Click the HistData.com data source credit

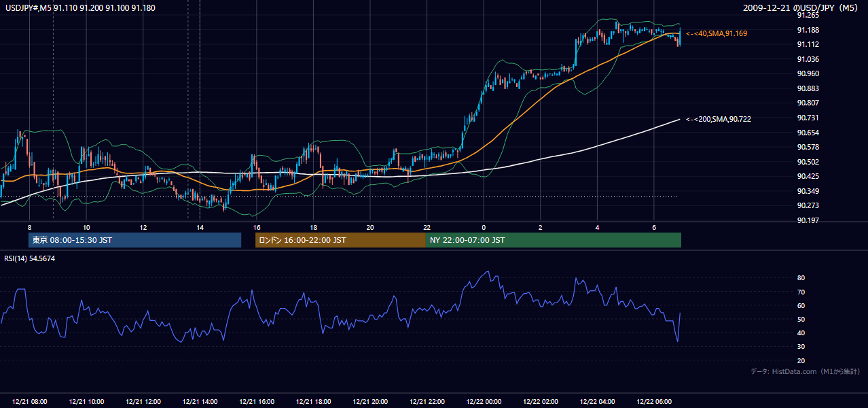click(806, 371)
